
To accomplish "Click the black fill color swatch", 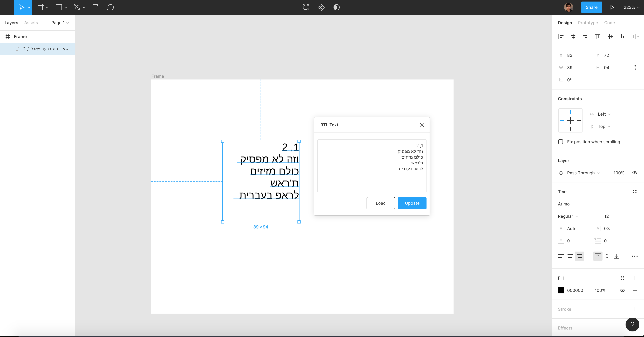I will [561, 290].
